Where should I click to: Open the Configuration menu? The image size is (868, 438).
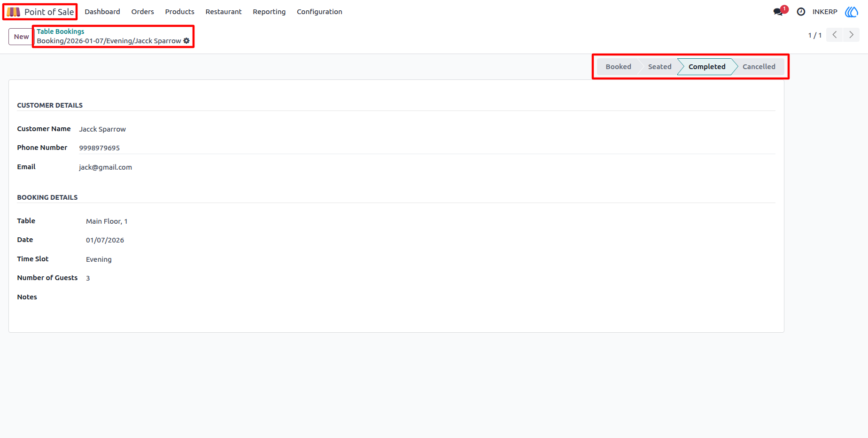319,12
